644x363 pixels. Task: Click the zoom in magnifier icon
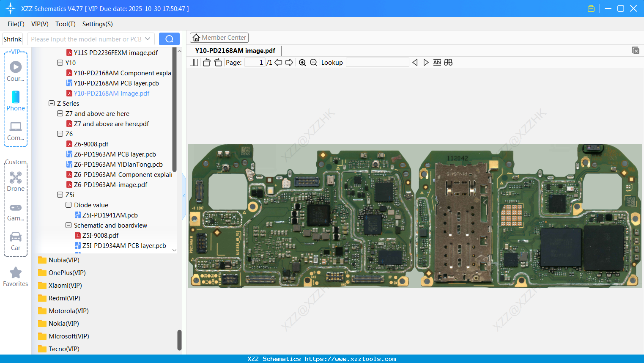click(x=302, y=63)
